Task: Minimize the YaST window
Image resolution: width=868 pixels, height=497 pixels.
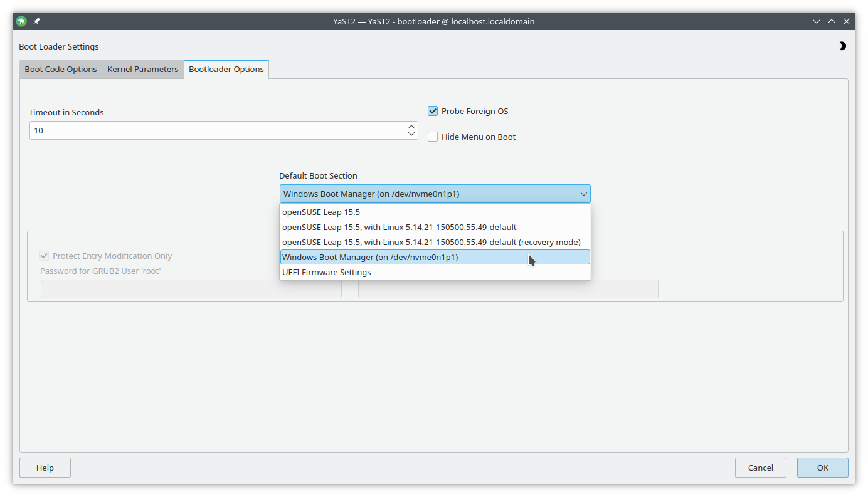Action: (x=817, y=21)
